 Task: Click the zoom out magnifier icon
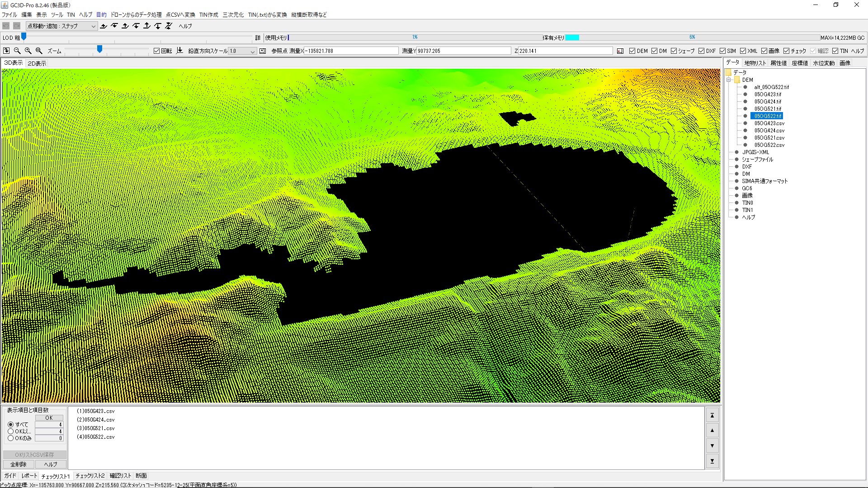tap(17, 51)
